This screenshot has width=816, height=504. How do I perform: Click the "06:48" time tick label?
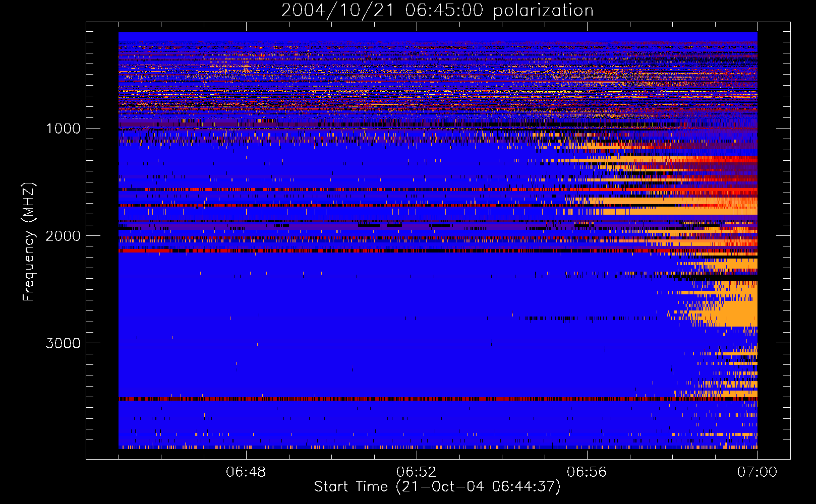tap(246, 472)
